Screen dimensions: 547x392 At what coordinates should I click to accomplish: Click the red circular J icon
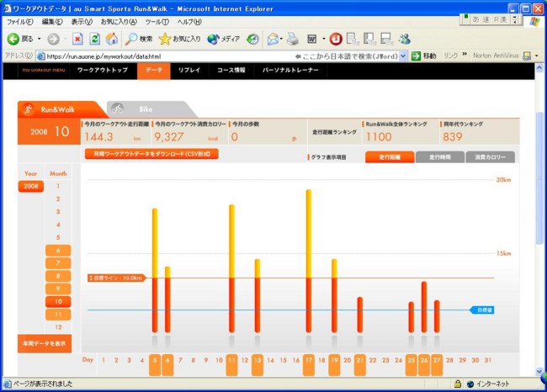point(336,39)
